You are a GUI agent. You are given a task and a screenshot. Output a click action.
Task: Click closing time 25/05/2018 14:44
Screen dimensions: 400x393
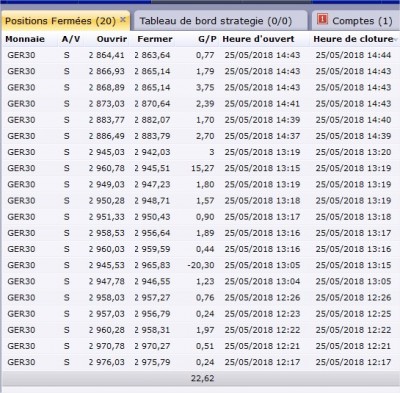click(x=353, y=55)
